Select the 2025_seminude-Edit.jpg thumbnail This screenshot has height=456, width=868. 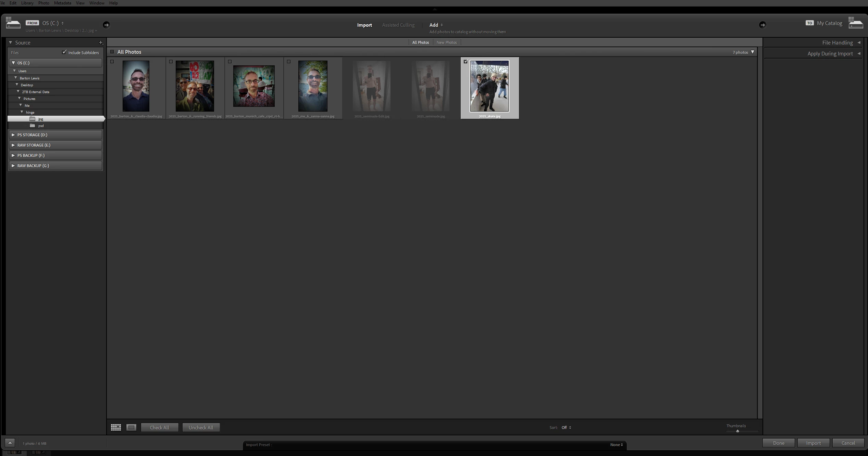372,86
